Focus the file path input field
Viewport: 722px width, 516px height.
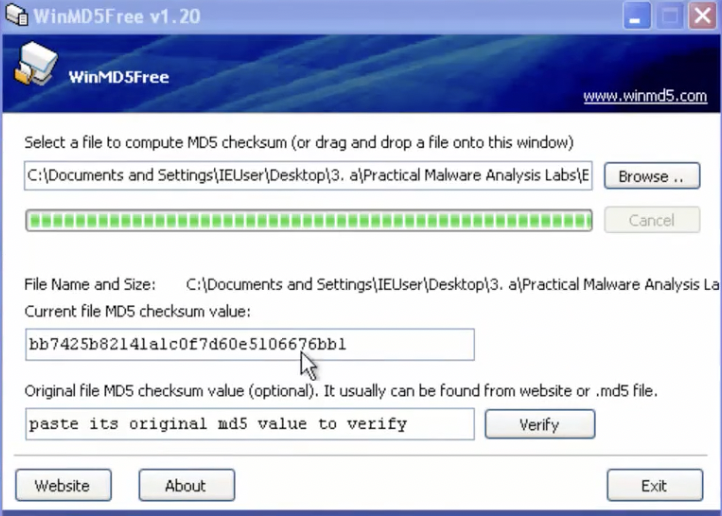click(x=308, y=175)
